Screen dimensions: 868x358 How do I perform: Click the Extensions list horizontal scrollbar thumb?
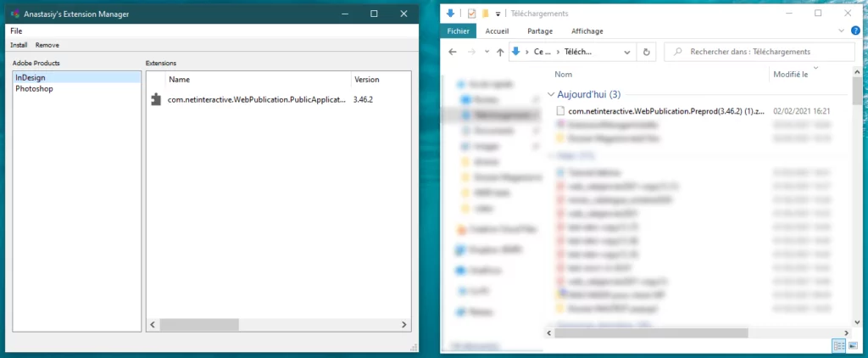point(199,325)
